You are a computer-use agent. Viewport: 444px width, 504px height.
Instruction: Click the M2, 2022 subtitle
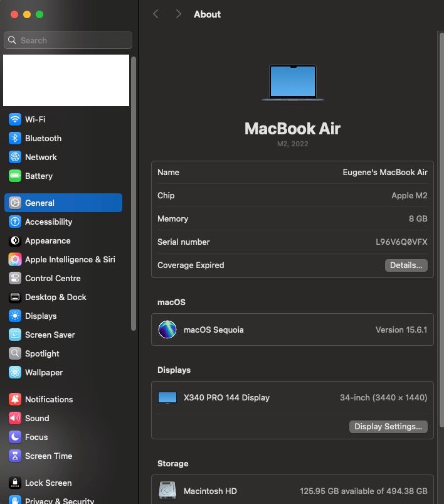292,144
